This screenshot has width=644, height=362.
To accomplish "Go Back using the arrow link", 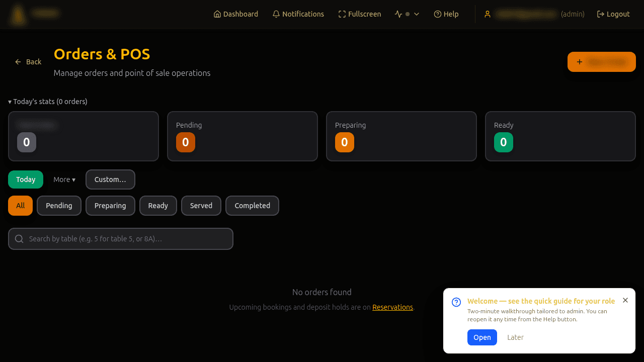I will pos(28,62).
